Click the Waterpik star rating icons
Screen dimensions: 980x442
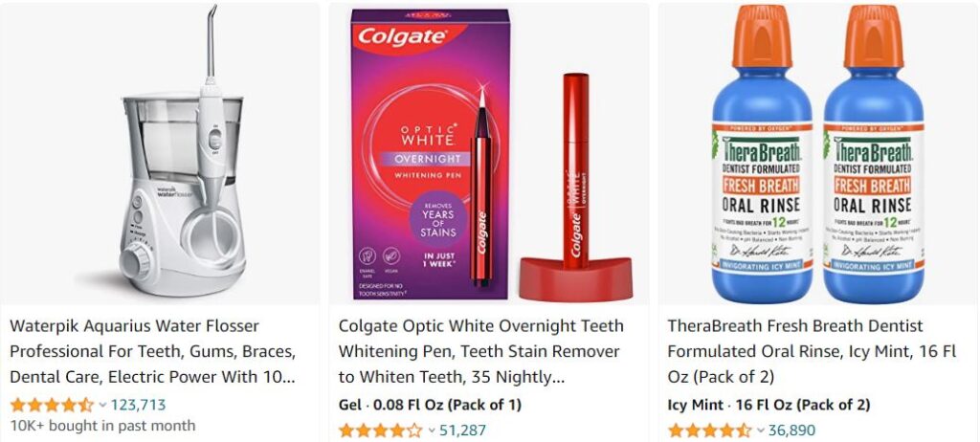coord(52,405)
